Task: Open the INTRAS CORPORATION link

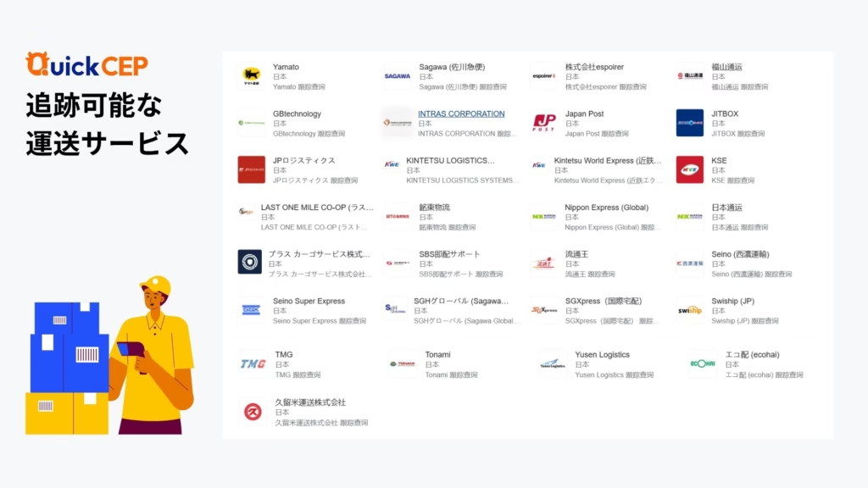Action: [x=461, y=114]
